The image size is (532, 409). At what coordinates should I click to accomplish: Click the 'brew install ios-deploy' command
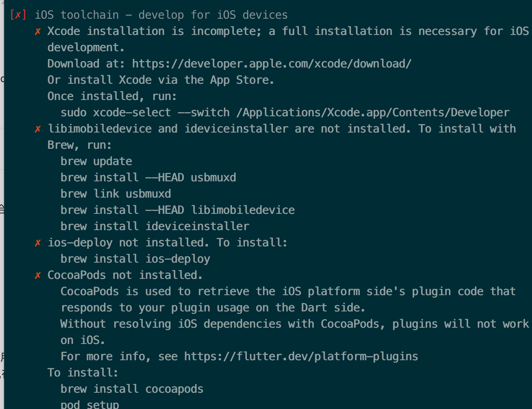click(x=135, y=259)
